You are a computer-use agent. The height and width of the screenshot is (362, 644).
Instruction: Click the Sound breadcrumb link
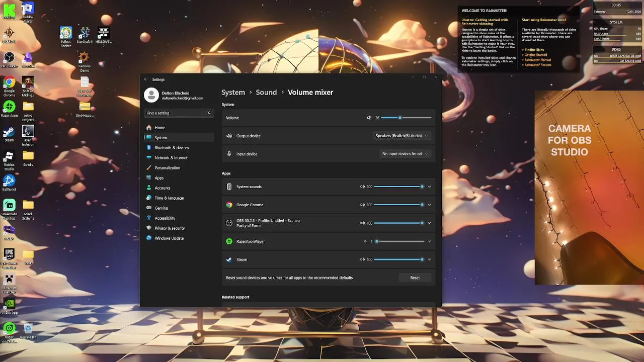(x=266, y=93)
